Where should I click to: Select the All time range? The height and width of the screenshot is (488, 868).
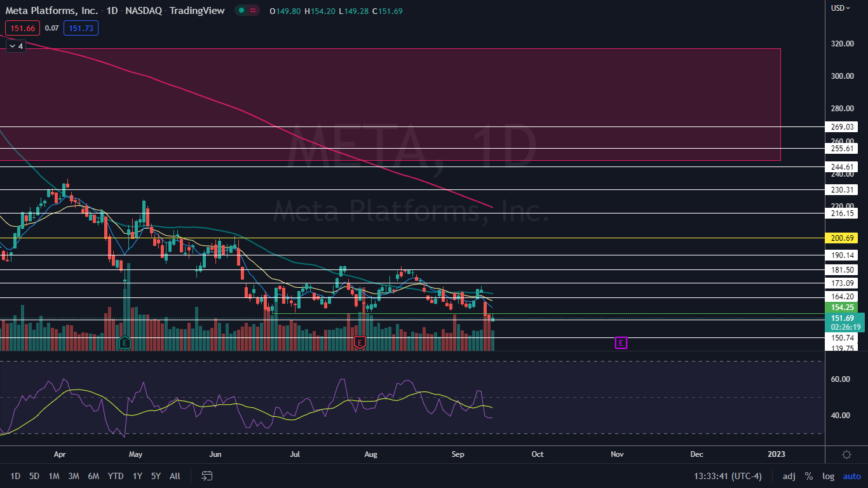[175, 476]
